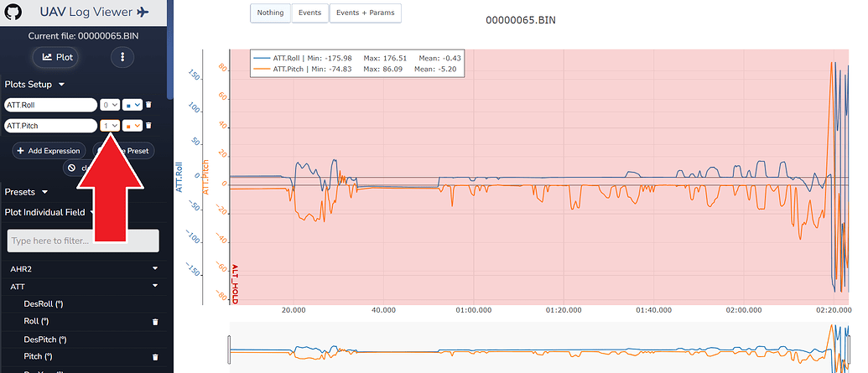The height and width of the screenshot is (373, 868).
Task: Select the Nothing display option
Action: (268, 13)
